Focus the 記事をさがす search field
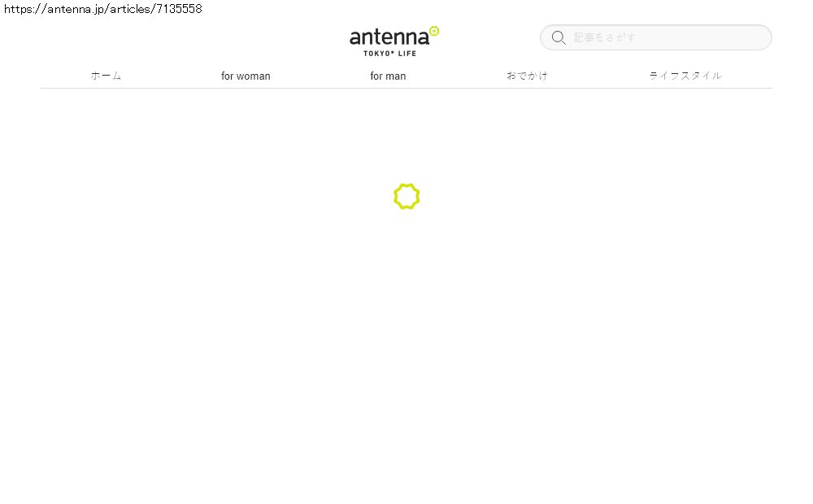The height and width of the screenshot is (504, 813). click(x=656, y=37)
